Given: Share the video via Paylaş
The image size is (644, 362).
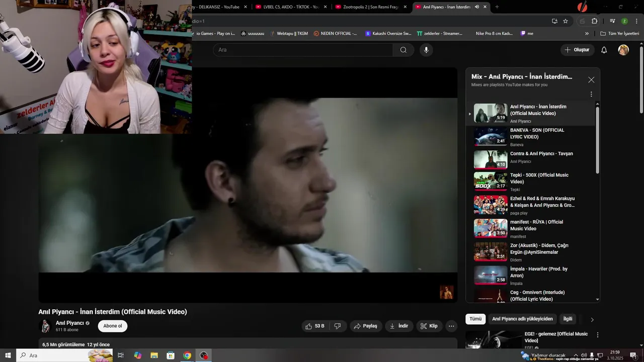Looking at the screenshot, I should coord(366,326).
